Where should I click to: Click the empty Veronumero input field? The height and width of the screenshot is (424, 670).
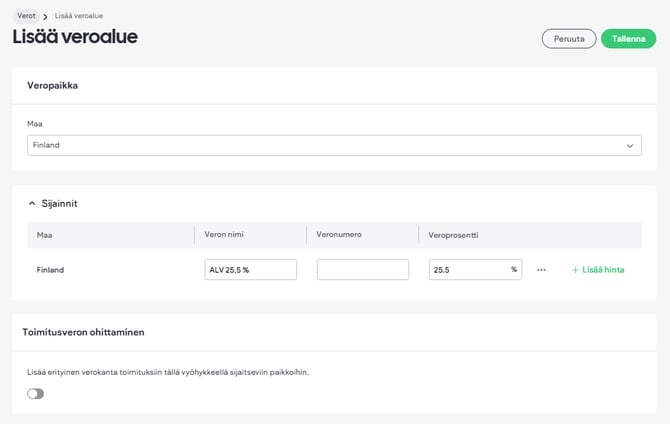click(362, 270)
